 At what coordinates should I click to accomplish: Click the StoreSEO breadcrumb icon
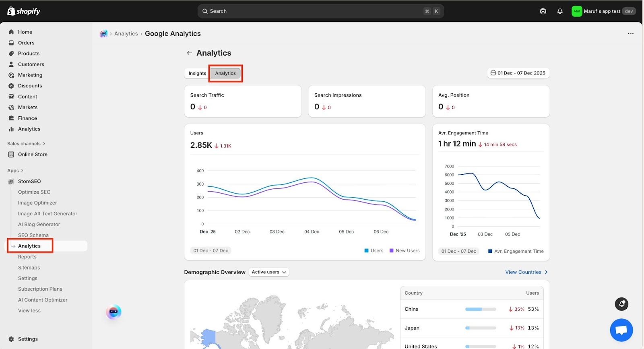(104, 34)
